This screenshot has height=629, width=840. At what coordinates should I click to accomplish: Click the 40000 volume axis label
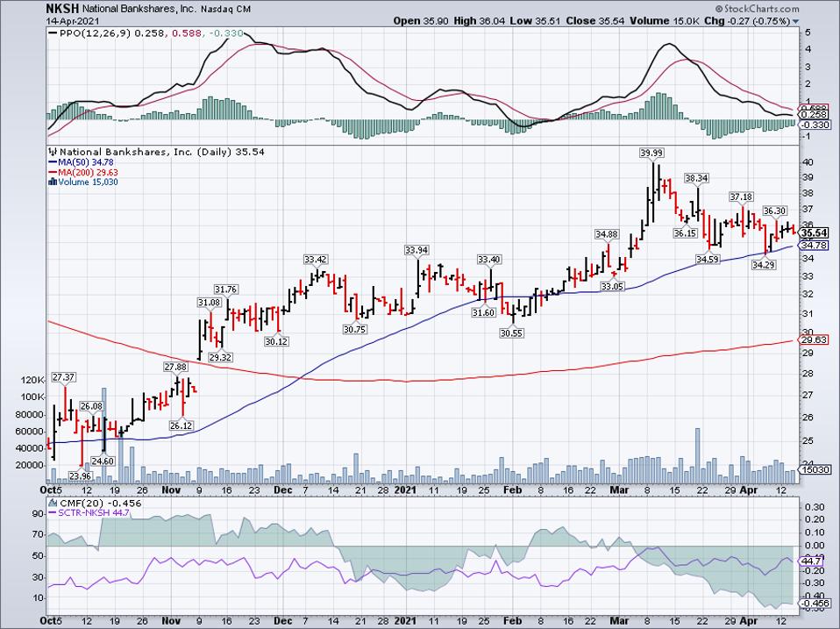(30, 448)
